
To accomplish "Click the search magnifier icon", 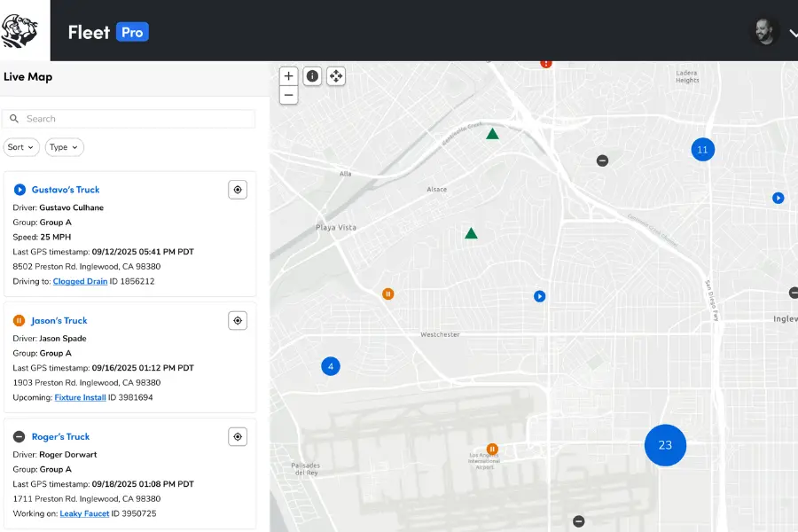I will pos(14,119).
